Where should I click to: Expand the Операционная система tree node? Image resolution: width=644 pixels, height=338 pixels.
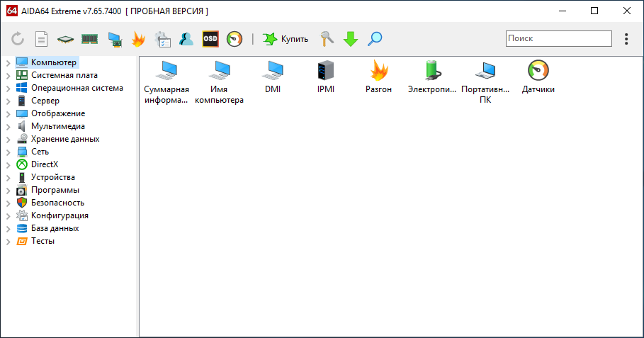coord(9,89)
